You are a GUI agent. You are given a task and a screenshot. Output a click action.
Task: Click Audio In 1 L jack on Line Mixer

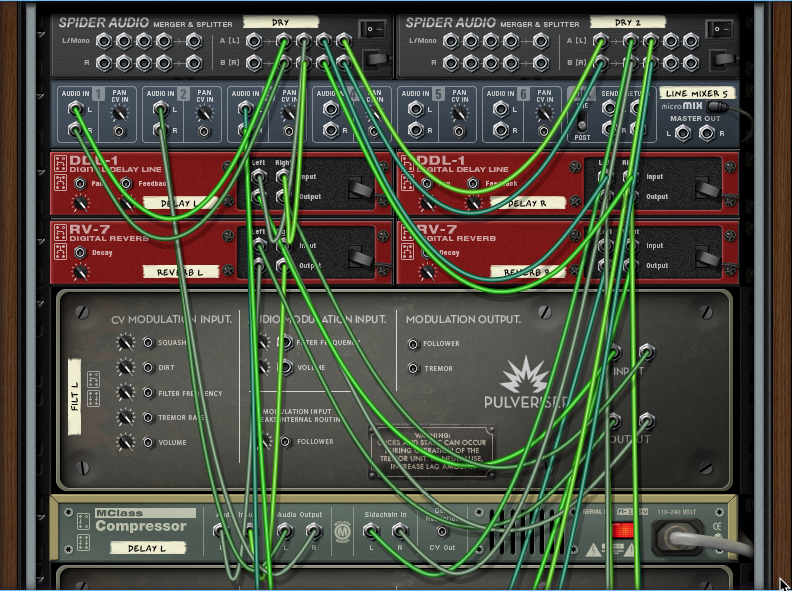pyautogui.click(x=76, y=108)
